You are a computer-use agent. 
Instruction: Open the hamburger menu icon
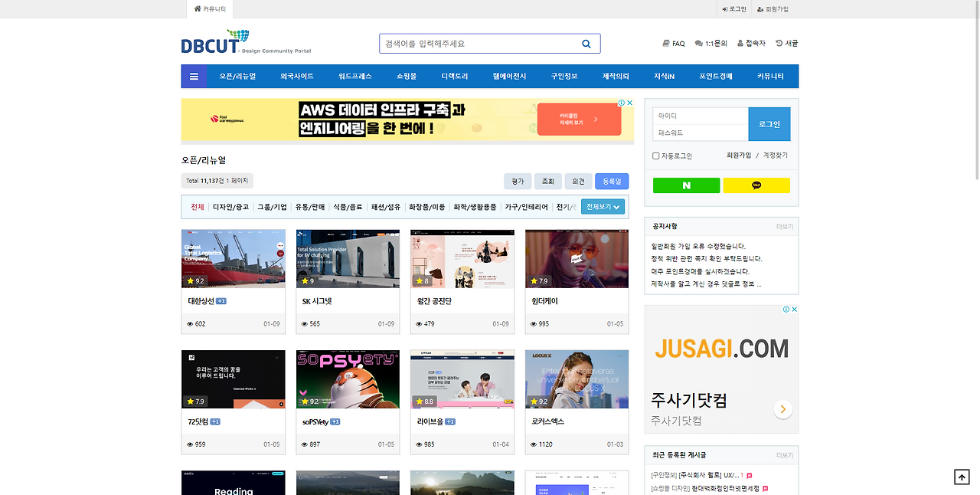[194, 77]
